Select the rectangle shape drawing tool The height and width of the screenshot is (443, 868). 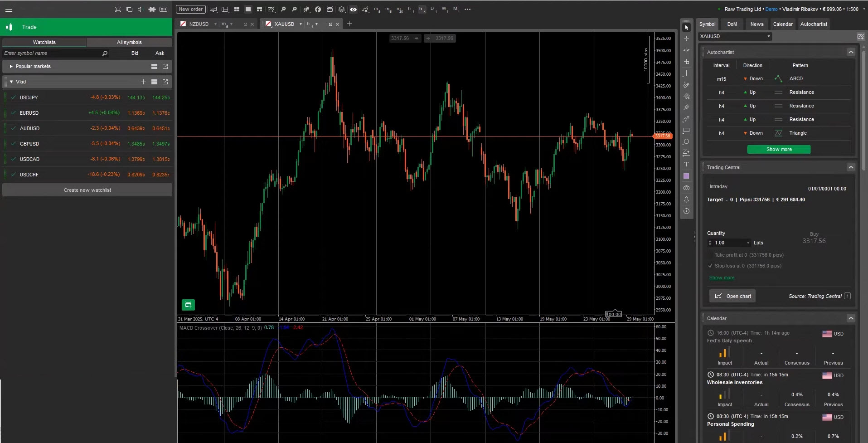[686, 131]
